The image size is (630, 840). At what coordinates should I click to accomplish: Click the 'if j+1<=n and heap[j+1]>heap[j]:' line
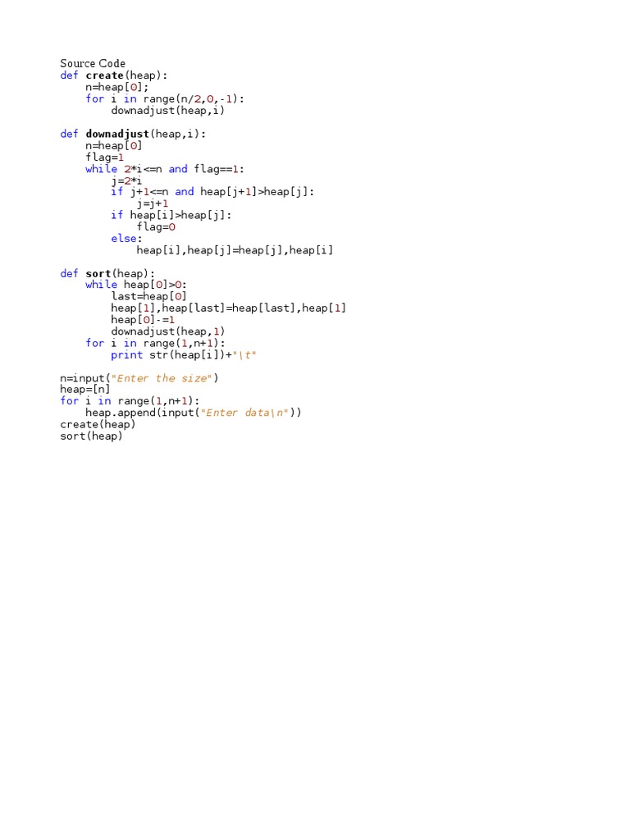click(212, 191)
